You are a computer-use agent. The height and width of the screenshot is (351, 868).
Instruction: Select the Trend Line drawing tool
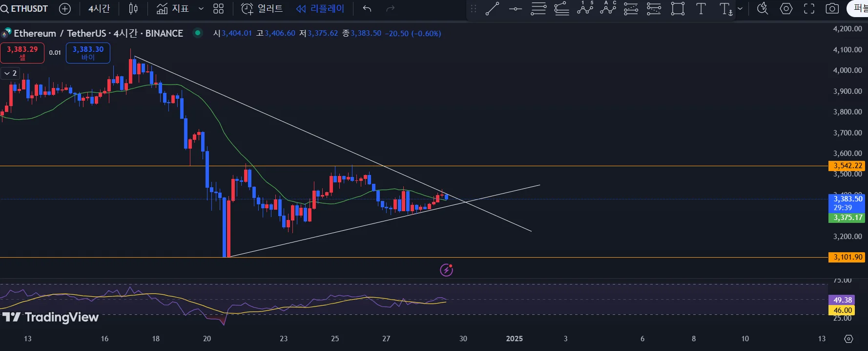[492, 9]
